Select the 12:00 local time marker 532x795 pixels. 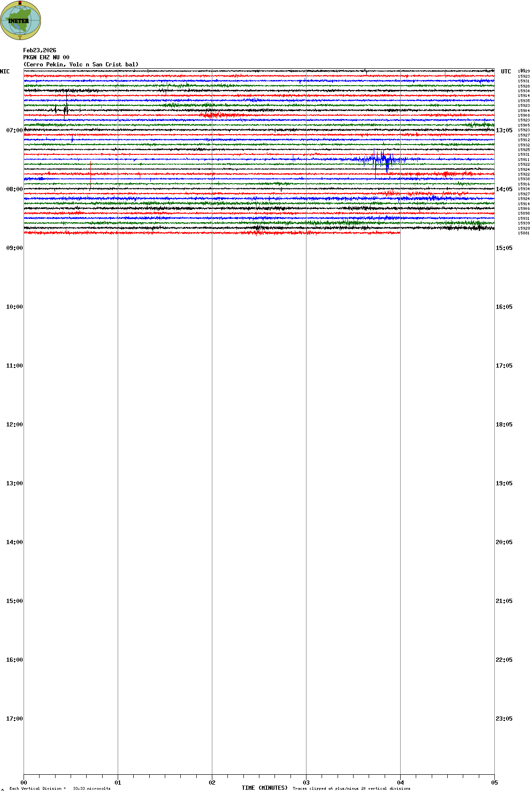pos(14,425)
